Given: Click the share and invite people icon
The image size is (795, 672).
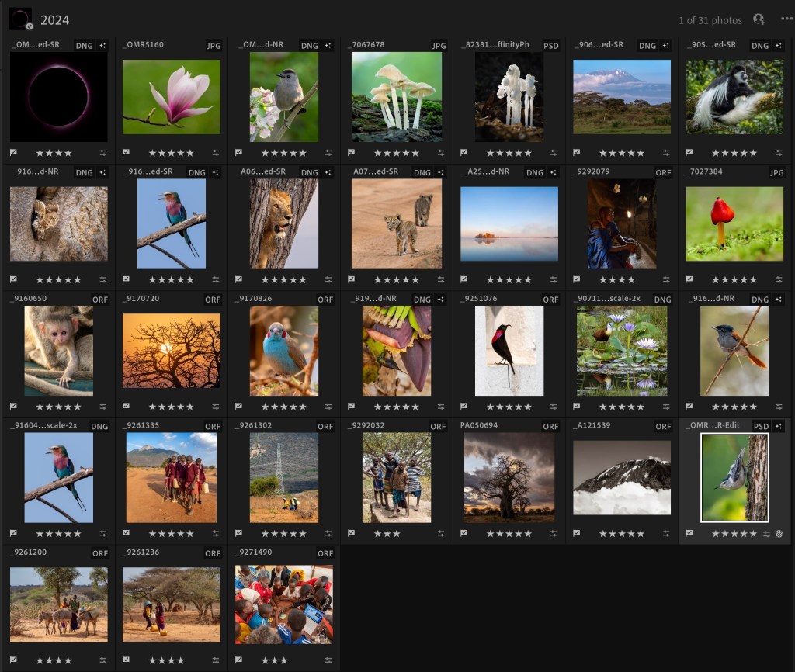Looking at the screenshot, I should tap(759, 19).
